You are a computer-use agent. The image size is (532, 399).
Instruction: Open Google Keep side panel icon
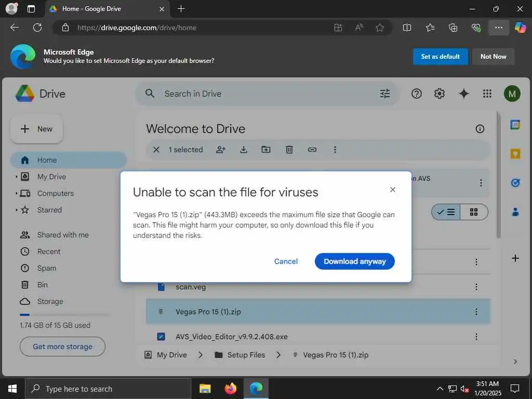point(515,154)
